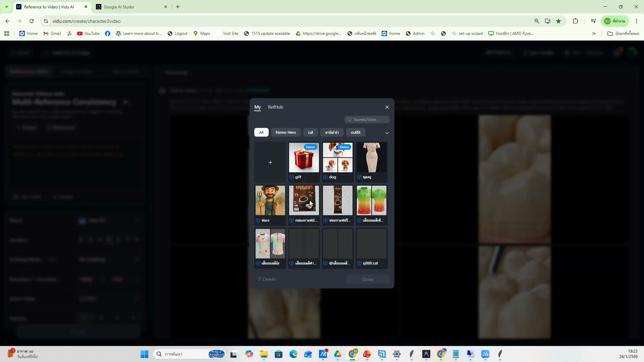Image resolution: width=644 pixels, height=362 pixels.
Task: Switch to the RefHub tab
Action: [x=275, y=107]
